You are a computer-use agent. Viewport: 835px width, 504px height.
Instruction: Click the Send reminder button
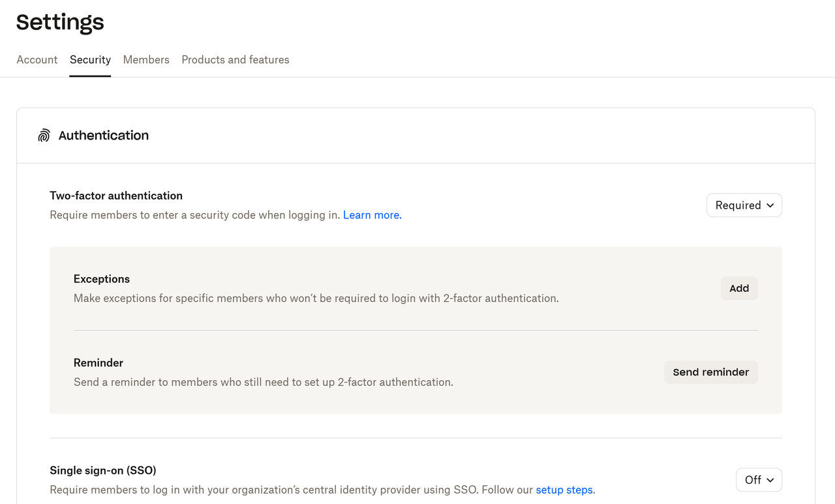[x=711, y=372]
